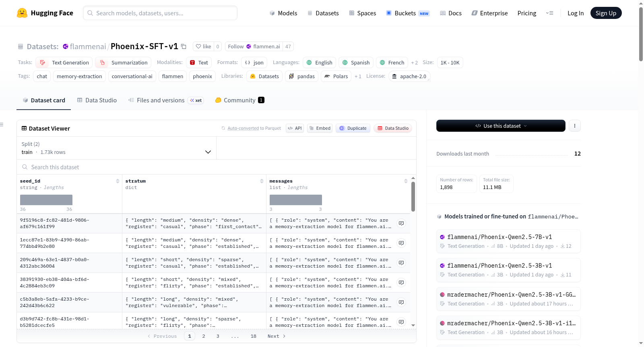Open the flammenai owner link

point(88,46)
